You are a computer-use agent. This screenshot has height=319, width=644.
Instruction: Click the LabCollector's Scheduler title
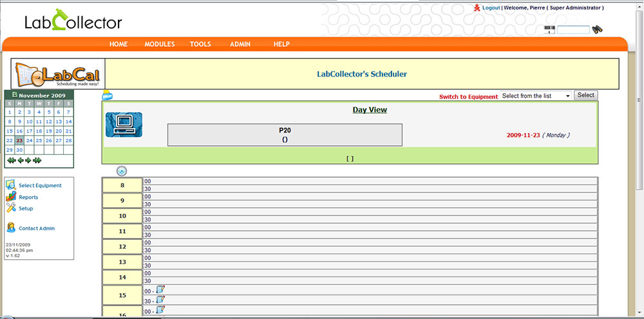click(x=362, y=74)
